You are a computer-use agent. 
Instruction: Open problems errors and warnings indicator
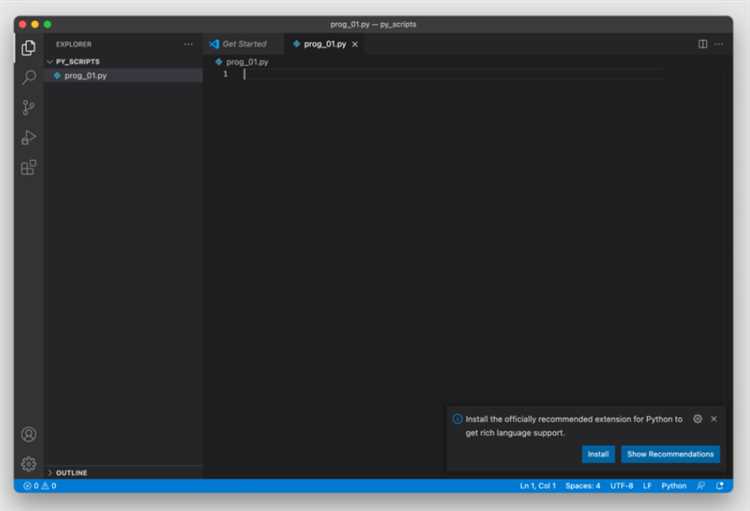pos(40,486)
